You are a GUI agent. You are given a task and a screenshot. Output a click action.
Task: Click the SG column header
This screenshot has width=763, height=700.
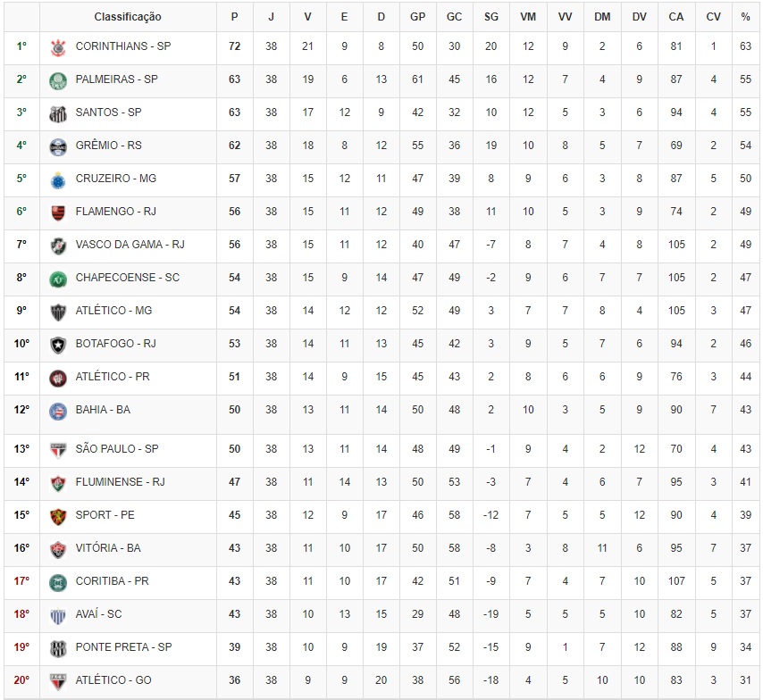coord(491,17)
